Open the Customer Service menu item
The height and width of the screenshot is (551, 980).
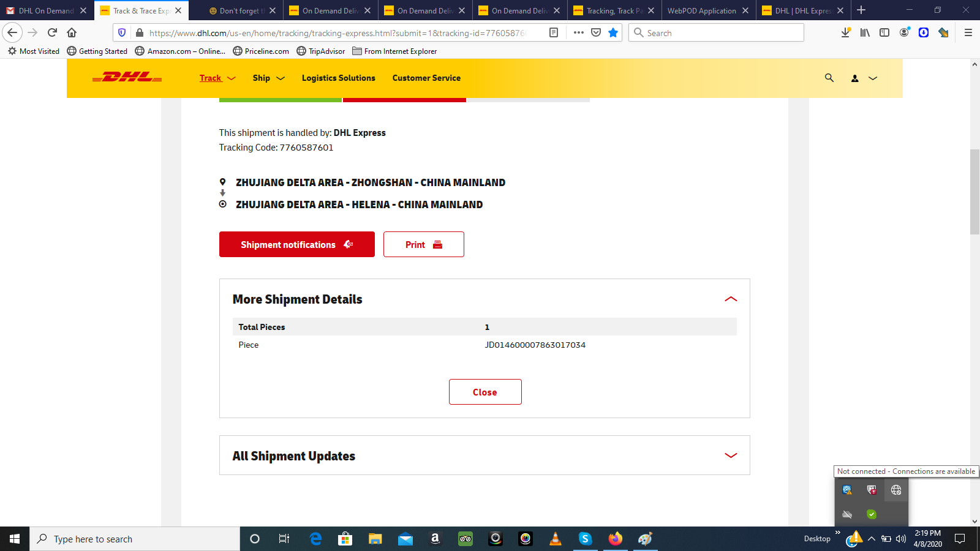coord(426,78)
